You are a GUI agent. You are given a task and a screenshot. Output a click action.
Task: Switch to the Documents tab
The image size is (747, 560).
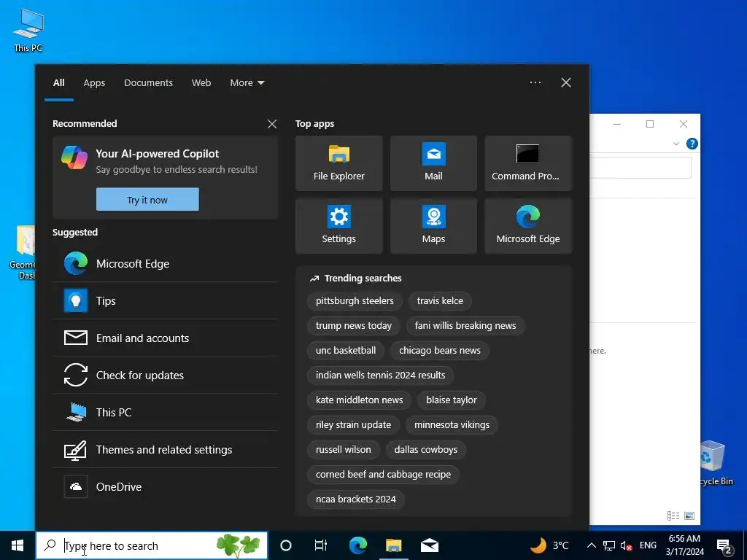tap(148, 83)
